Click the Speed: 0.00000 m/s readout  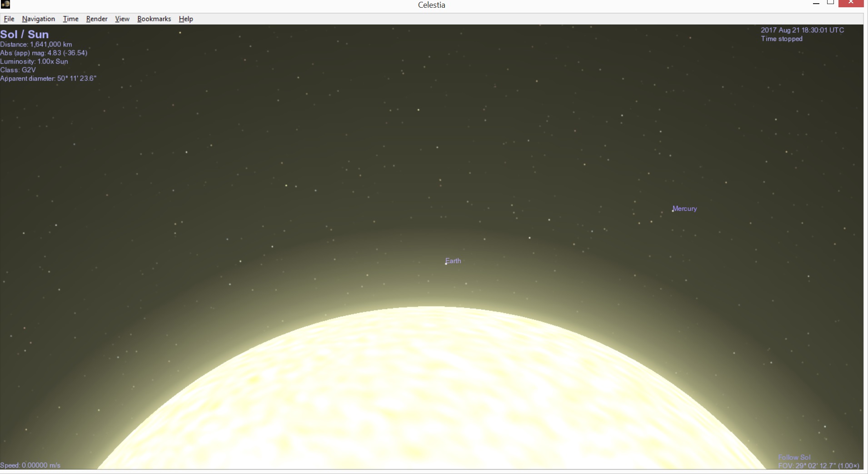pos(30,465)
